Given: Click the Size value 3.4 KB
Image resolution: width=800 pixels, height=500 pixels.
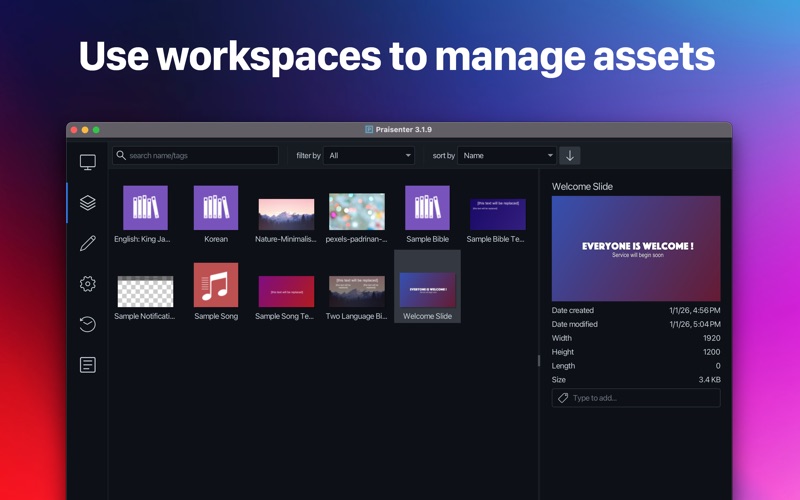Looking at the screenshot, I should [710, 380].
